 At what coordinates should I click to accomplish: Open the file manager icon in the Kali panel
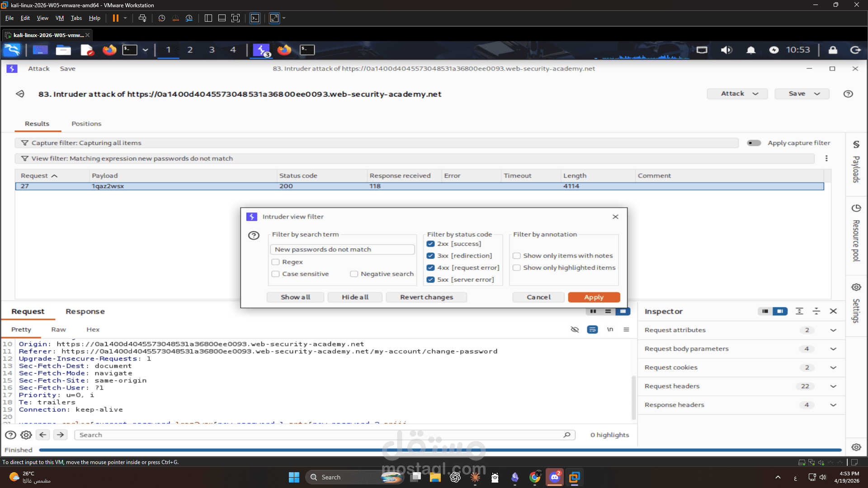click(63, 50)
